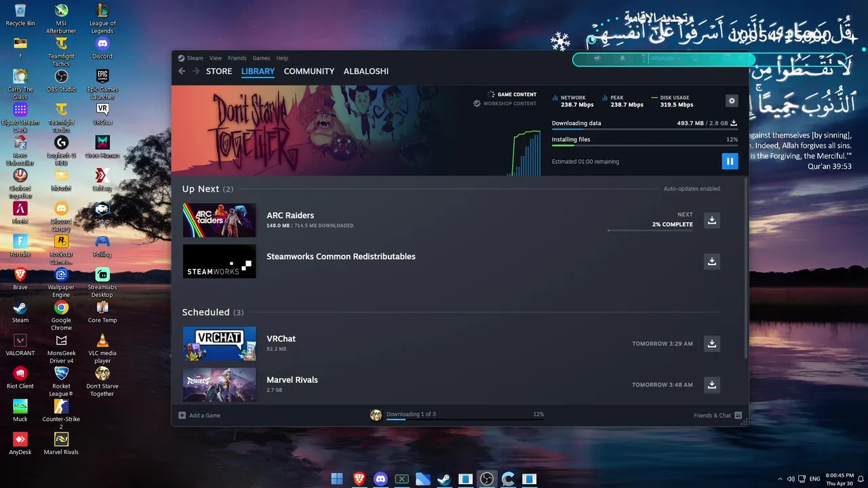This screenshot has height=488, width=868.
Task: Open Brave browser from taskbar
Action: (x=359, y=479)
